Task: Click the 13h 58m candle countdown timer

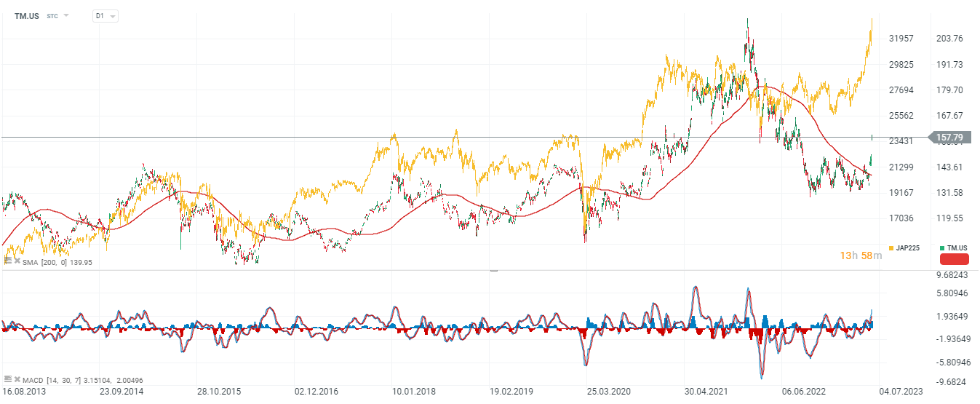Action: click(861, 255)
